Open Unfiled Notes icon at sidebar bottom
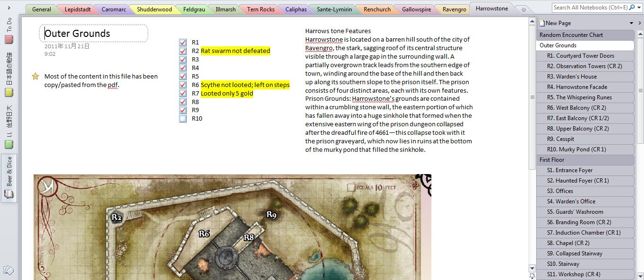This screenshot has height=280, width=644. coord(8,270)
